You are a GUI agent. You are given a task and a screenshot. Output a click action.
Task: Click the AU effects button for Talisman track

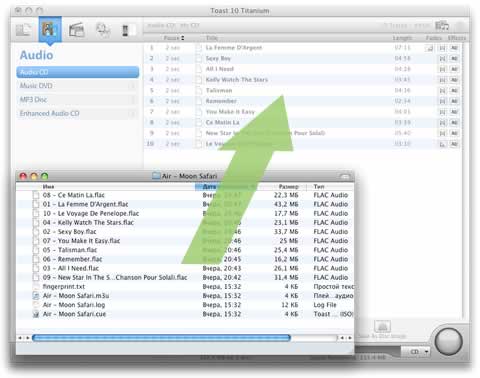tap(454, 91)
